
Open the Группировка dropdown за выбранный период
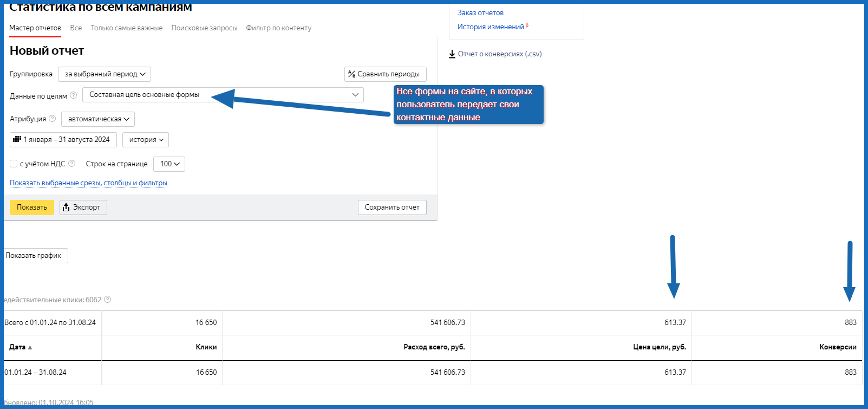105,74
